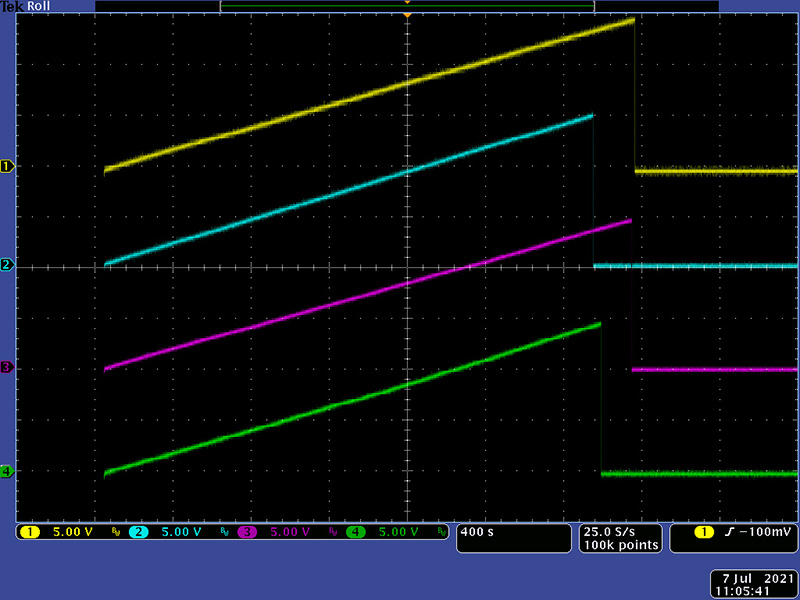Click channel 1 bandwidth limit icon
The image size is (800, 600).
tap(114, 533)
